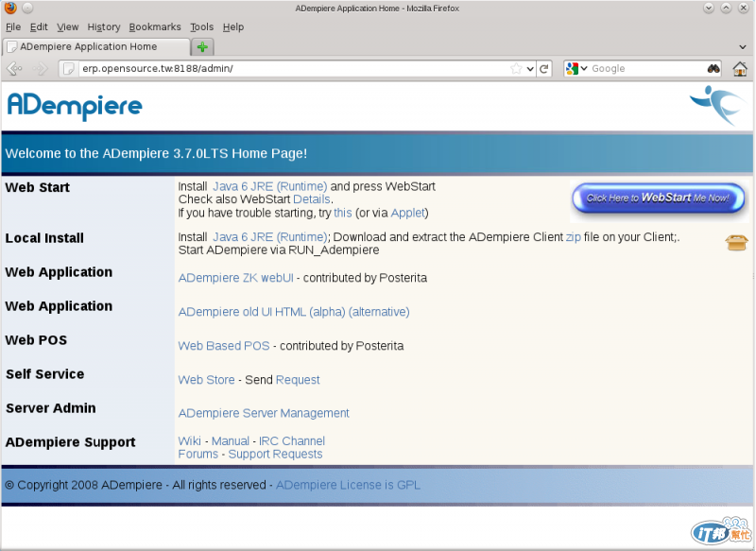Open ADempiere ZK webUI link
The height and width of the screenshot is (551, 756).
(x=235, y=278)
